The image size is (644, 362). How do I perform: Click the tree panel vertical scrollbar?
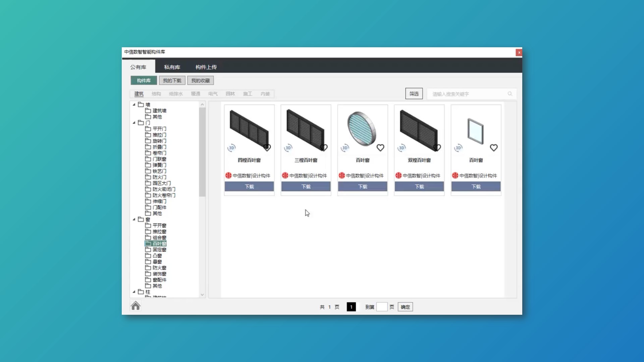click(202, 151)
